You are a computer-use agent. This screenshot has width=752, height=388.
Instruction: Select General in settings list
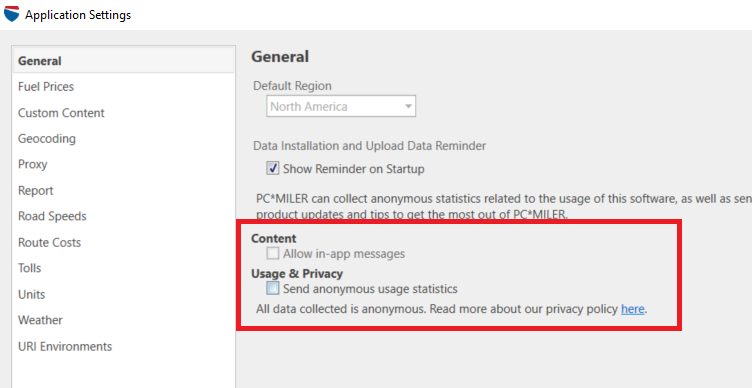tap(124, 61)
